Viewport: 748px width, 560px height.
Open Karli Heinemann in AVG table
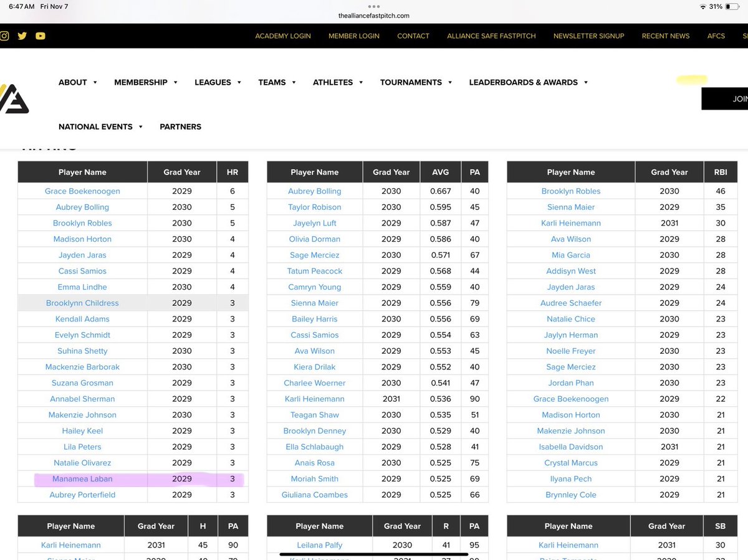click(x=314, y=399)
